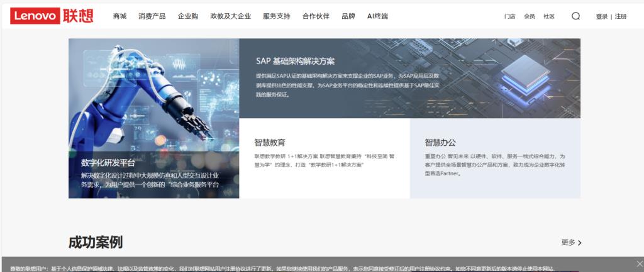This screenshot has height=272, width=644.
Task: Open the 会员 link
Action: [530, 16]
